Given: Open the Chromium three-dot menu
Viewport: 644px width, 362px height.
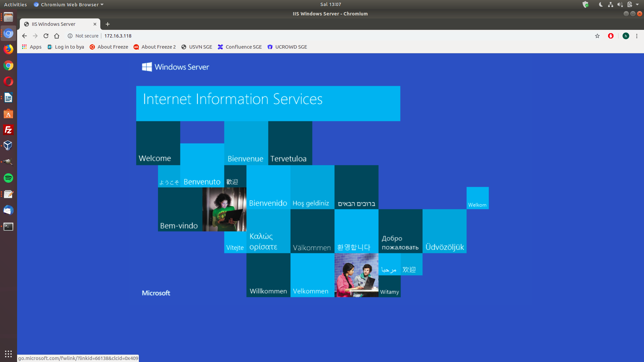Looking at the screenshot, I should pos(637,36).
